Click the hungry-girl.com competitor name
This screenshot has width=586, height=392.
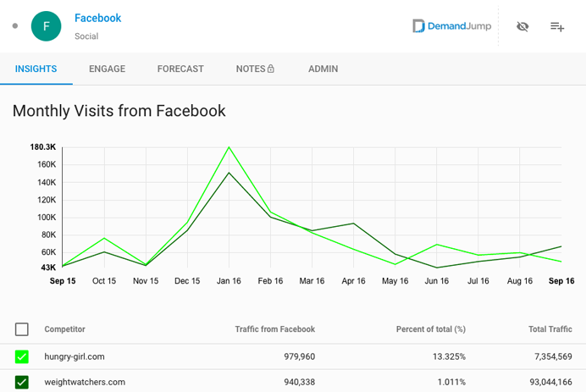click(x=75, y=356)
